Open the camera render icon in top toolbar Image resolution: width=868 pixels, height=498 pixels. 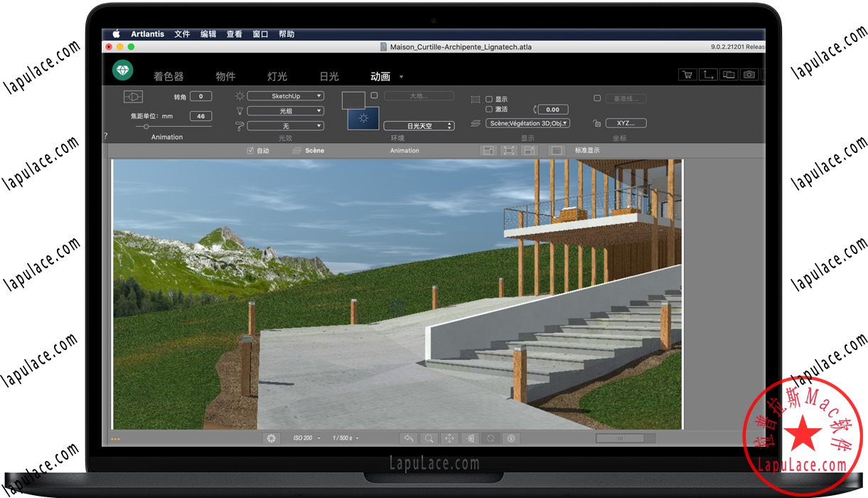coord(749,74)
